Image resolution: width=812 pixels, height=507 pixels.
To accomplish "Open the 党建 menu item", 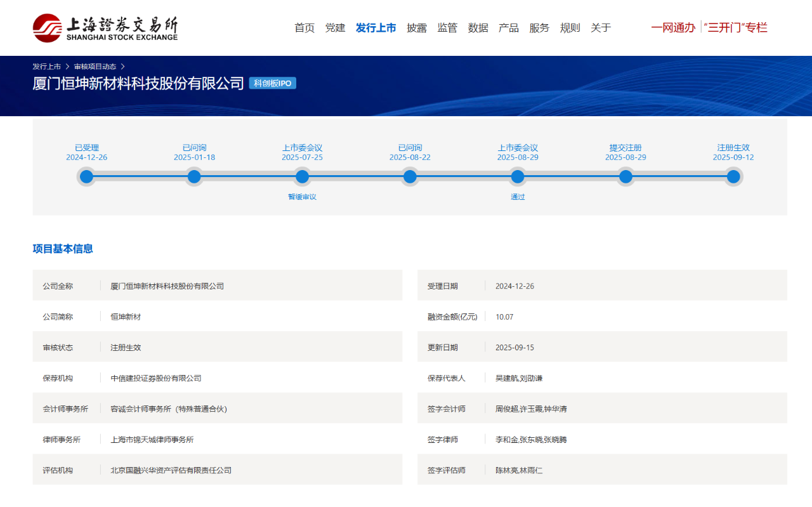I will (335, 28).
